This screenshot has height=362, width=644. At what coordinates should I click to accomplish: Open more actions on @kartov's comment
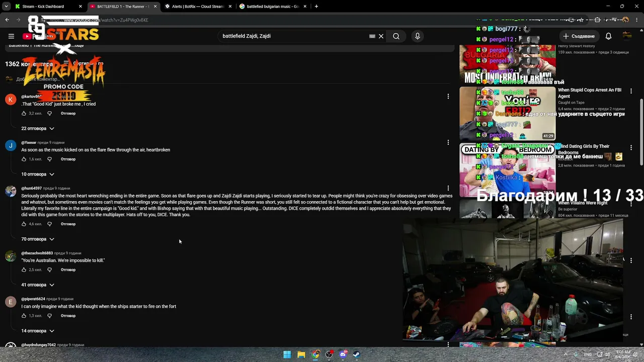click(x=448, y=97)
